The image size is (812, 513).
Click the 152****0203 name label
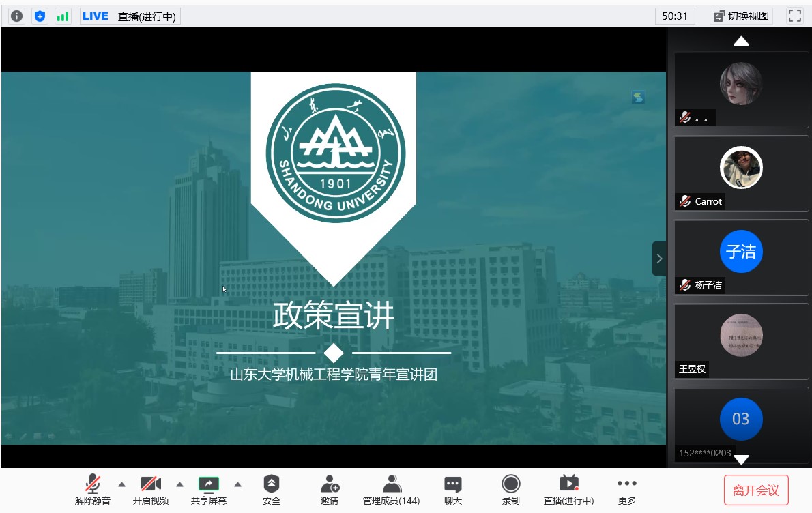click(705, 453)
